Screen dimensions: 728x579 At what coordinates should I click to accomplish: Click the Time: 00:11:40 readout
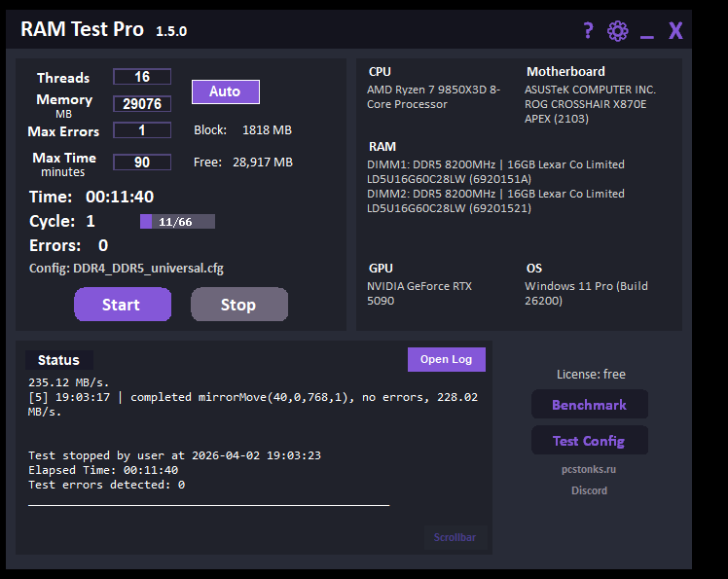(x=91, y=197)
